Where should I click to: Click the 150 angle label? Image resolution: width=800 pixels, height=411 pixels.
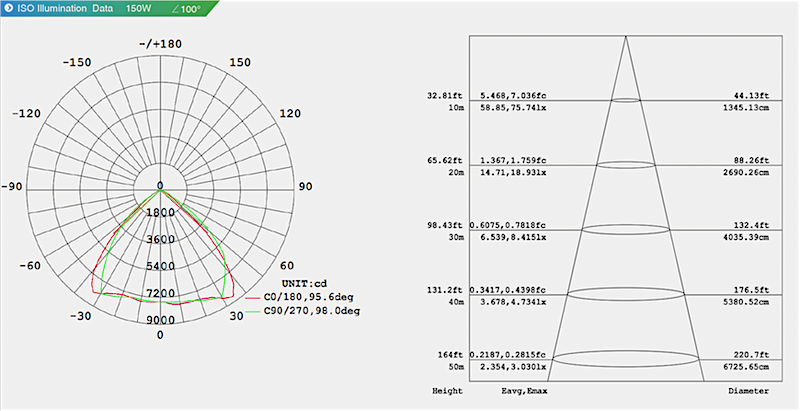(x=240, y=62)
